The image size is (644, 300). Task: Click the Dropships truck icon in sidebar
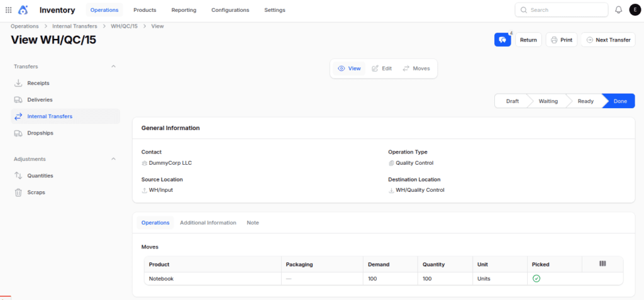(18, 133)
